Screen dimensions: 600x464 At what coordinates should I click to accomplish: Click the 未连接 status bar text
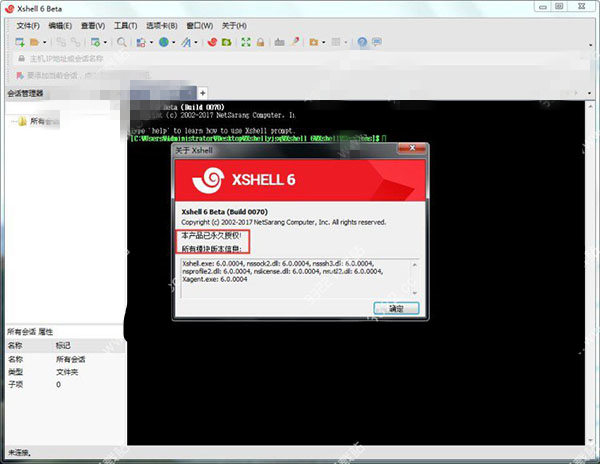click(19, 453)
